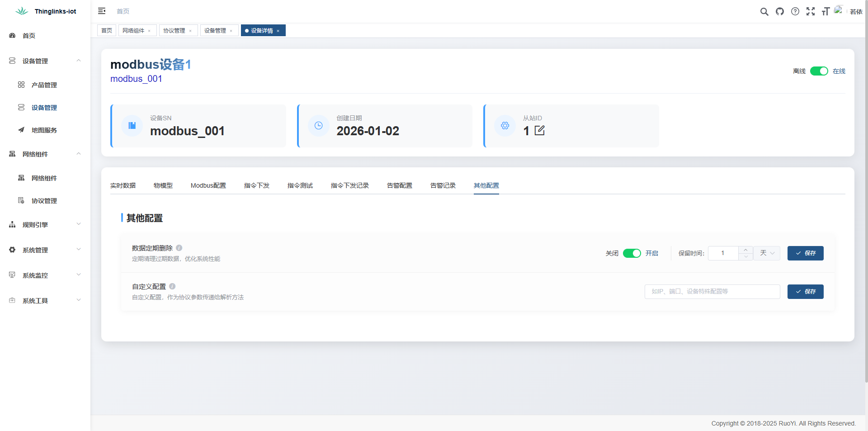The width and height of the screenshot is (868, 431).
Task: Edit slave ID with pencil icon
Action: point(539,131)
